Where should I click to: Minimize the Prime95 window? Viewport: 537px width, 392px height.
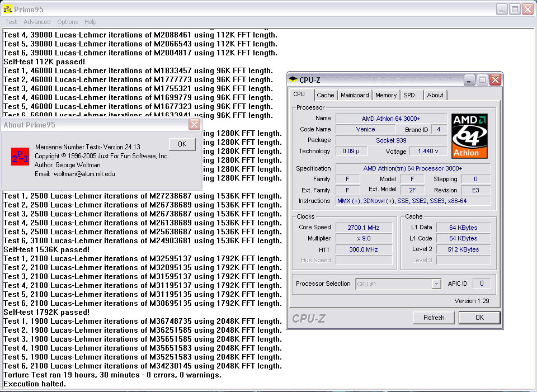[x=501, y=10]
